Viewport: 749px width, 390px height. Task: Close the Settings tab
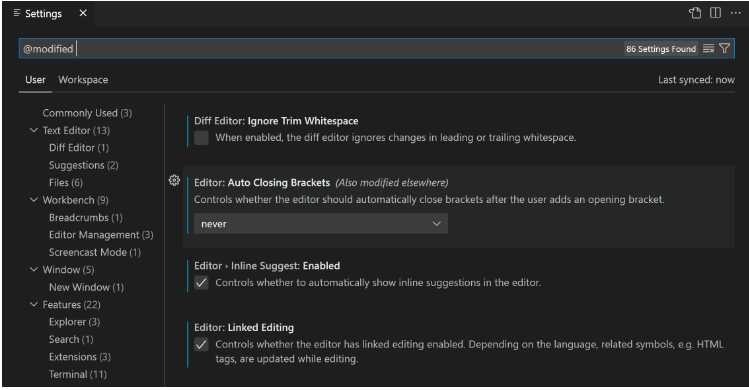[x=83, y=13]
